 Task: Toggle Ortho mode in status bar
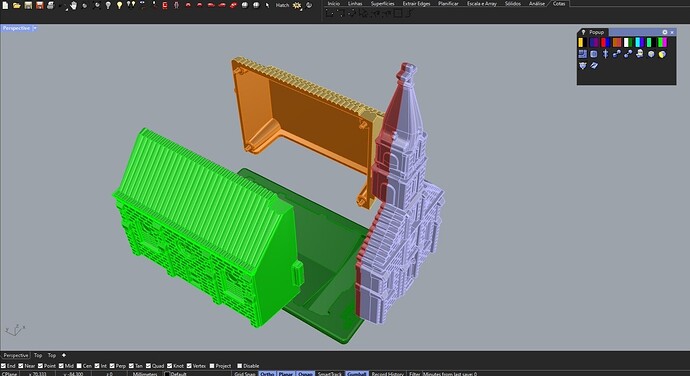click(x=267, y=373)
